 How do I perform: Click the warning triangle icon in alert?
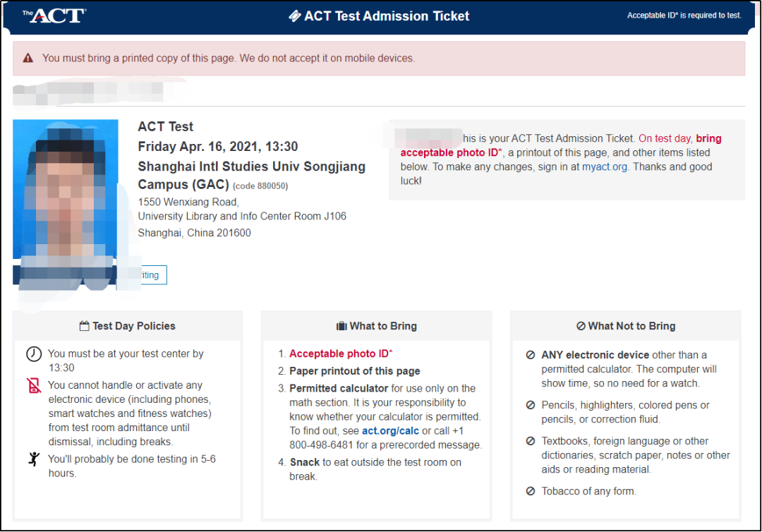coord(28,58)
